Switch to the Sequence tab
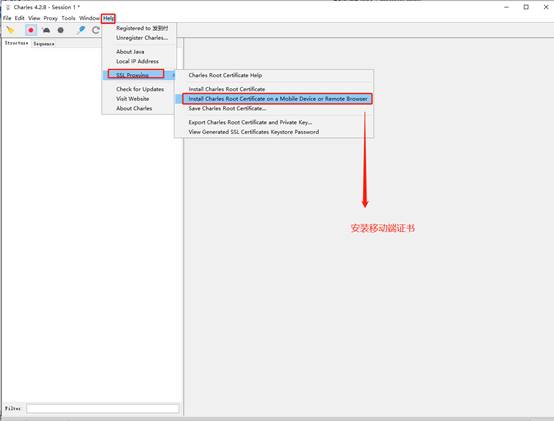 [44, 44]
